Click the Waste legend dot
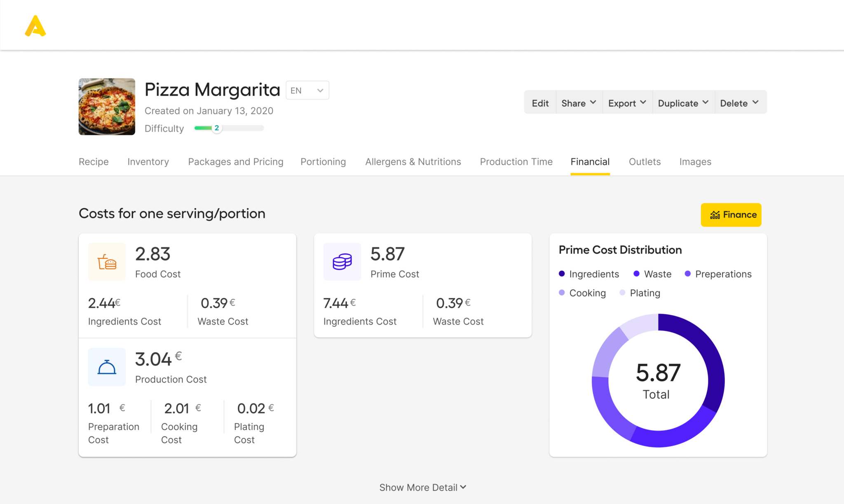Viewport: 844px width, 504px height. point(637,273)
